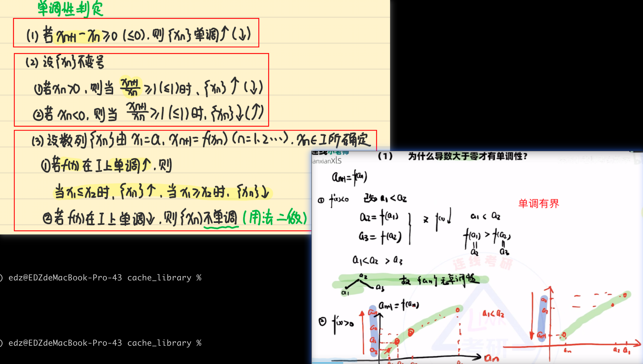
Task: Click the red a1<a2 label near the graph
Action: [493, 314]
